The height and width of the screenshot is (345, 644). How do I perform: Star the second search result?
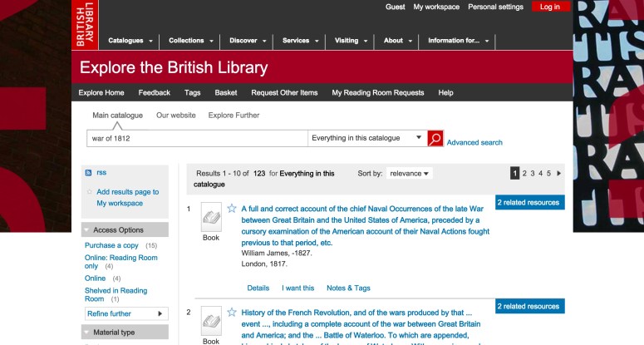[232, 313]
